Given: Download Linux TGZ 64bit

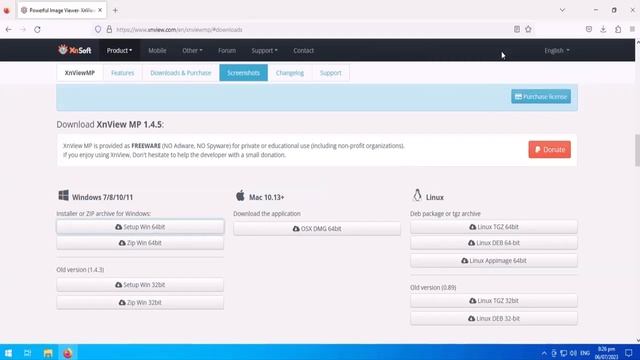Looking at the screenshot, I should click(494, 227).
